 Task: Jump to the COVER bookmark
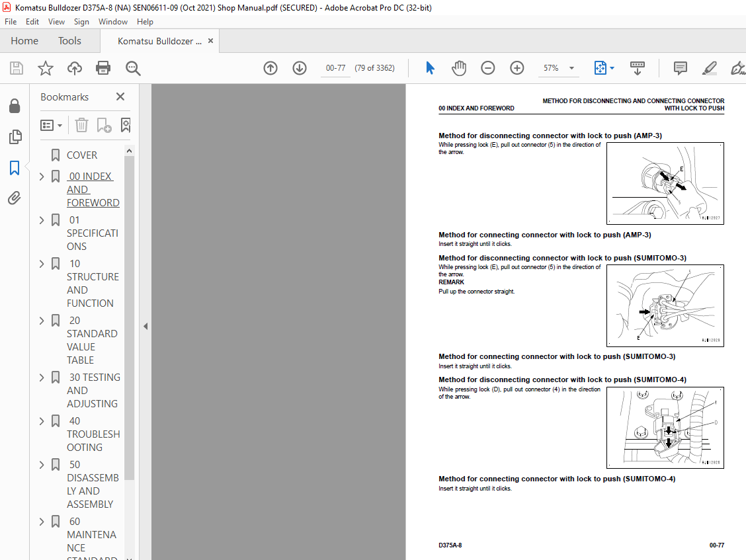pyautogui.click(x=82, y=155)
